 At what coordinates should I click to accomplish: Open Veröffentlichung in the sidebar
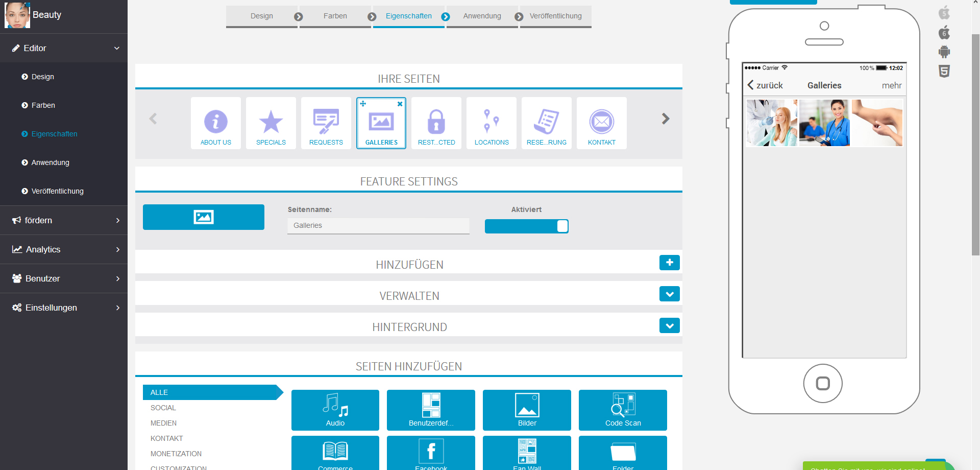[64, 191]
